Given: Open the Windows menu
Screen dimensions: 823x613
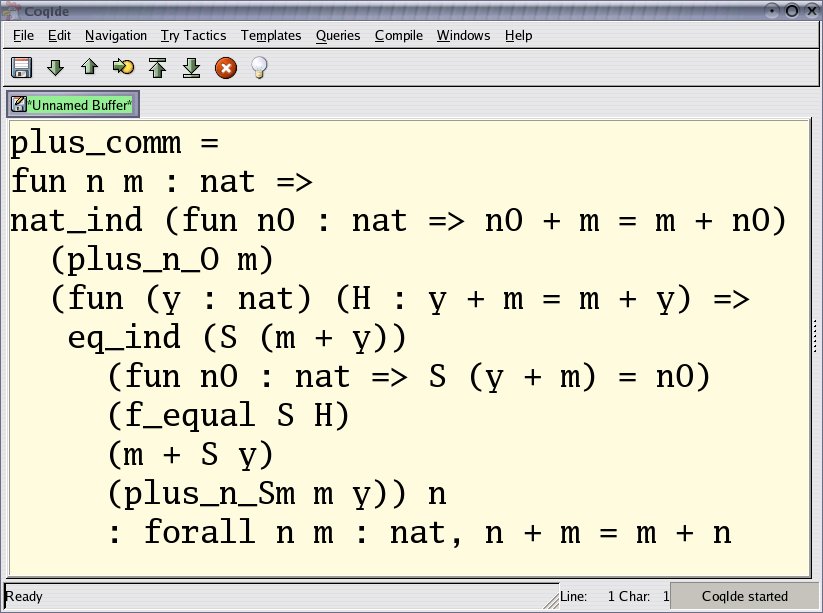Looking at the screenshot, I should pyautogui.click(x=463, y=35).
